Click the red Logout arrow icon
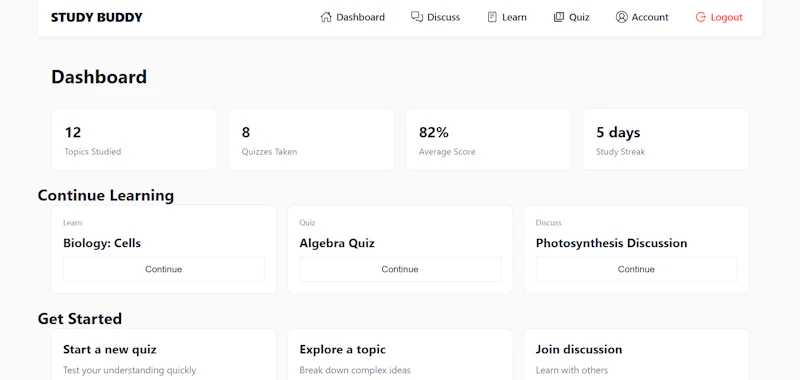 [x=701, y=17]
